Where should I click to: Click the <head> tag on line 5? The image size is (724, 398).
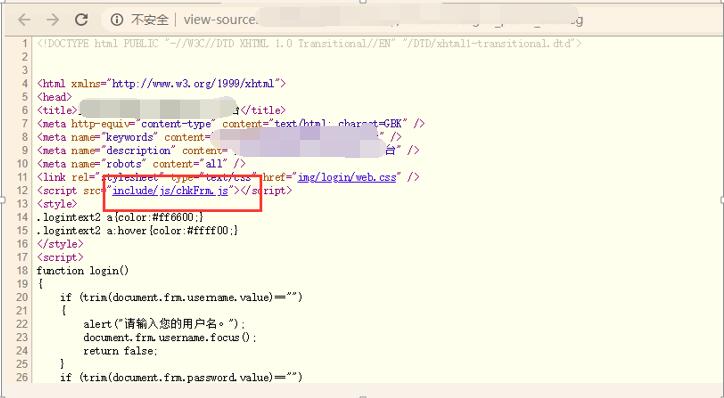(54, 97)
